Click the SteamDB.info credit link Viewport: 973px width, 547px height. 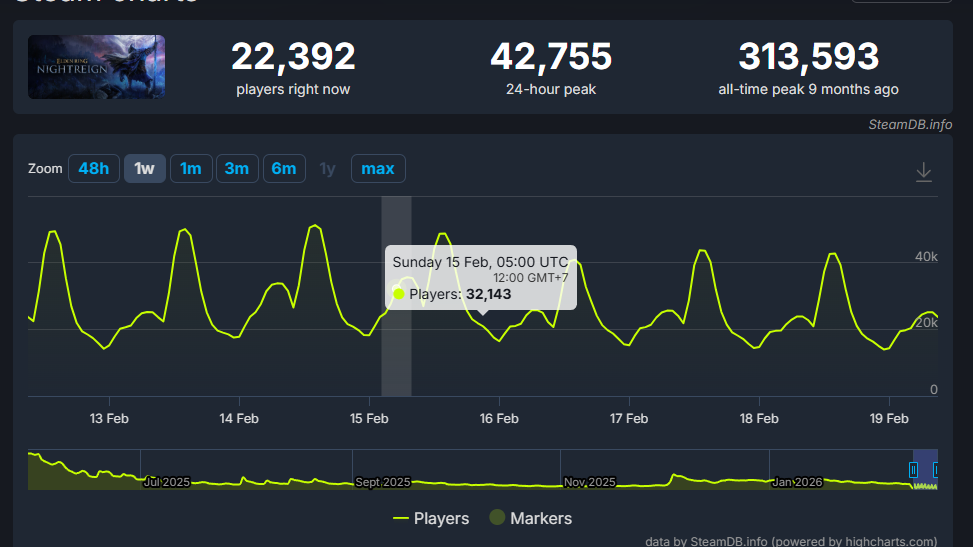[910, 124]
